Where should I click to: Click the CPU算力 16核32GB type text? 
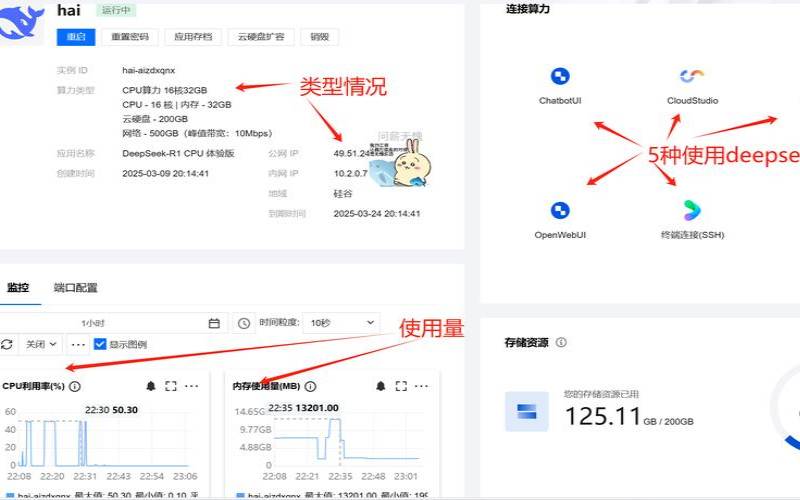tap(164, 90)
